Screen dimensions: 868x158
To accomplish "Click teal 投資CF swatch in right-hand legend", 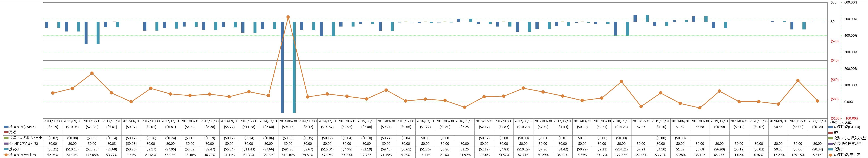I will (x=830, y=149).
